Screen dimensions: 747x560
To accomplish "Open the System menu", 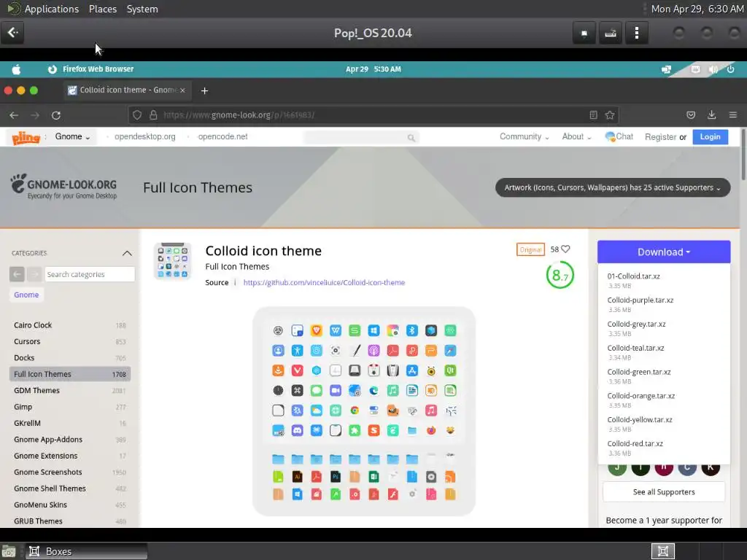I will click(142, 9).
